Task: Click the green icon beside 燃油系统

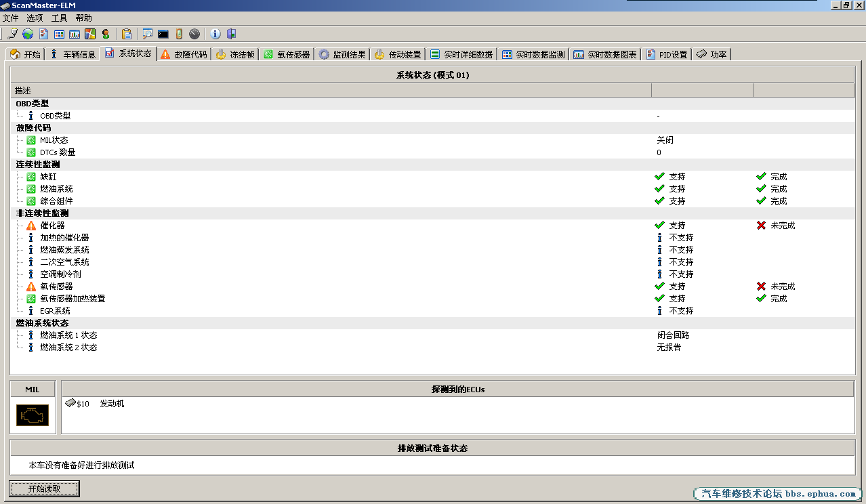Action: (31, 189)
